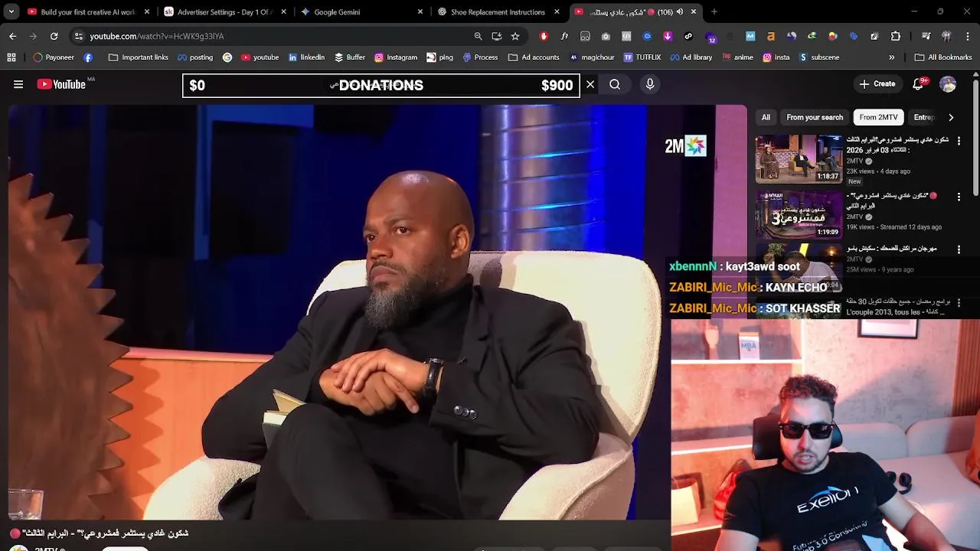Image resolution: width=980 pixels, height=551 pixels.
Task: Open 1:18:37 recommended video thumbnail
Action: tap(799, 159)
